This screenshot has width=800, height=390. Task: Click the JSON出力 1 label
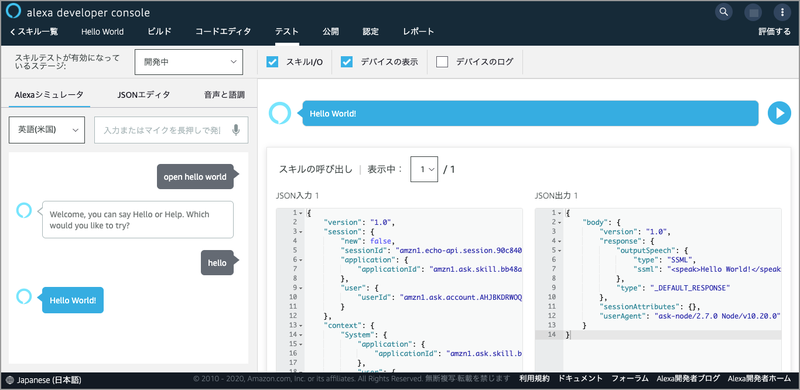pyautogui.click(x=556, y=195)
